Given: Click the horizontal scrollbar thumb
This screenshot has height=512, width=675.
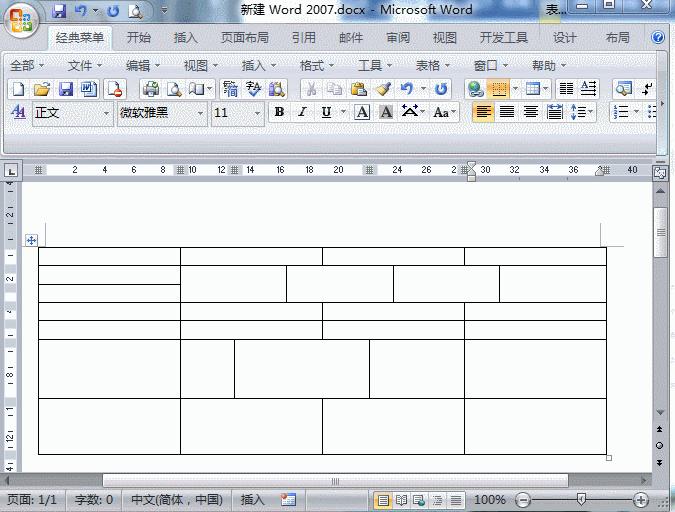Looking at the screenshot, I should [x=335, y=481].
